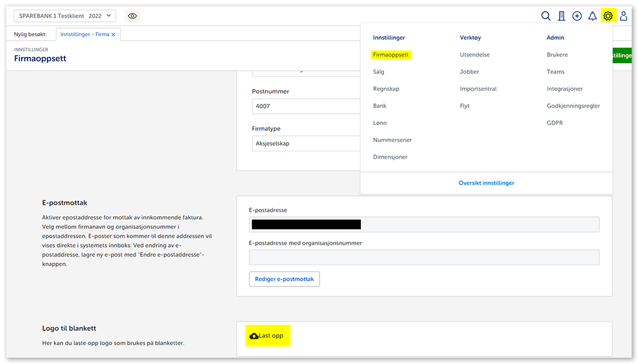Click the search magnifier icon
The width and height of the screenshot is (638, 364).
point(545,16)
